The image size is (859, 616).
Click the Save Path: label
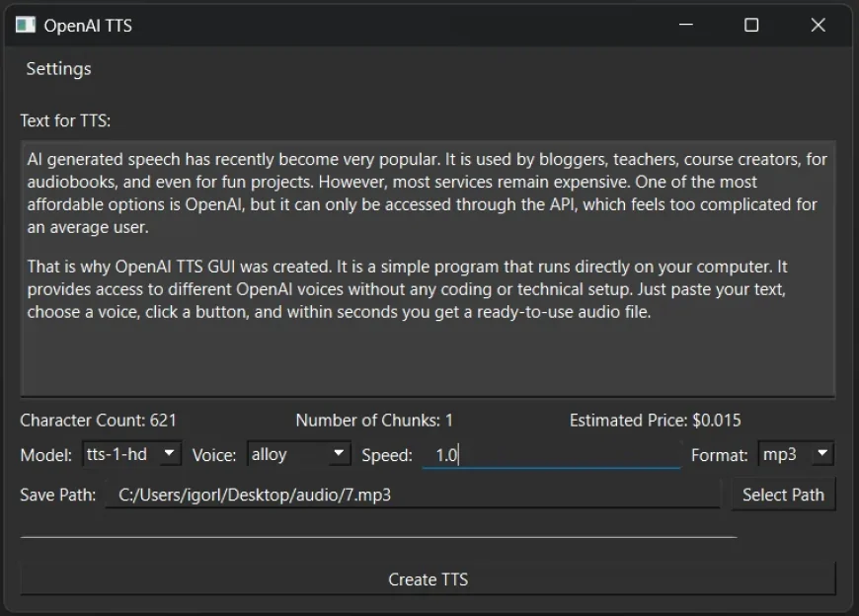58,495
